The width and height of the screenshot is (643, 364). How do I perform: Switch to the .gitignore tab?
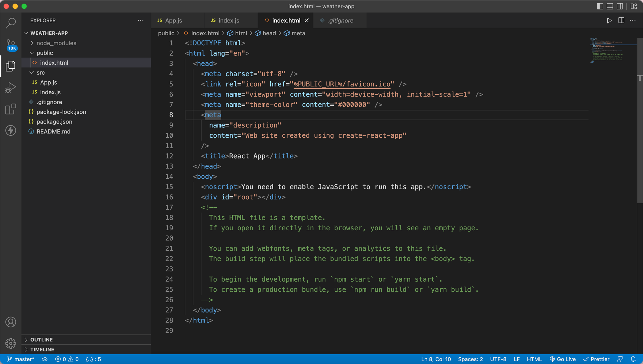click(340, 21)
